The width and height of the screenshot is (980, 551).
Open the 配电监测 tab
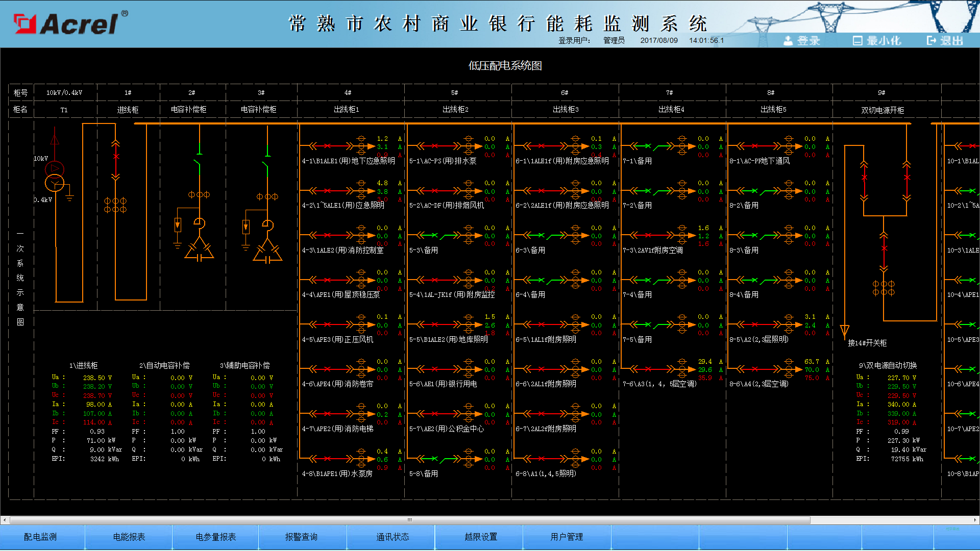pyautogui.click(x=40, y=537)
